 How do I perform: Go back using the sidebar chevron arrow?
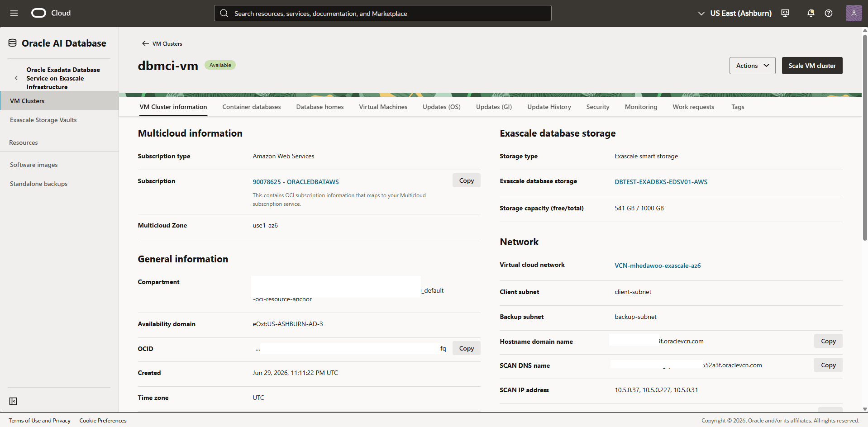point(16,78)
